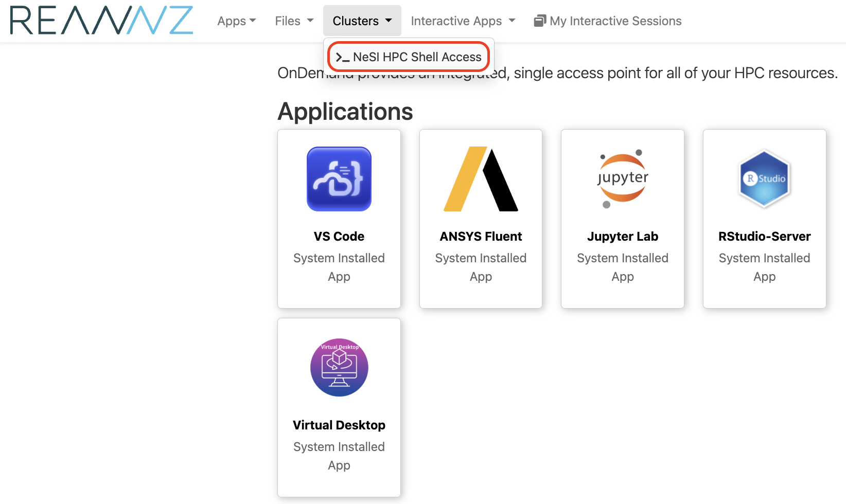The height and width of the screenshot is (504, 846).
Task: Click the ANSYS Fluent title text
Action: pyautogui.click(x=481, y=237)
